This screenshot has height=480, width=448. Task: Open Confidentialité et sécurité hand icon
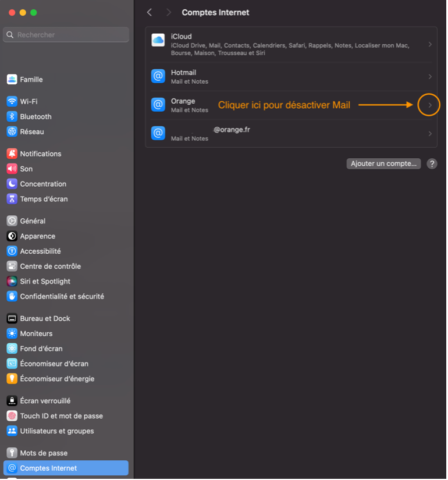tap(12, 296)
